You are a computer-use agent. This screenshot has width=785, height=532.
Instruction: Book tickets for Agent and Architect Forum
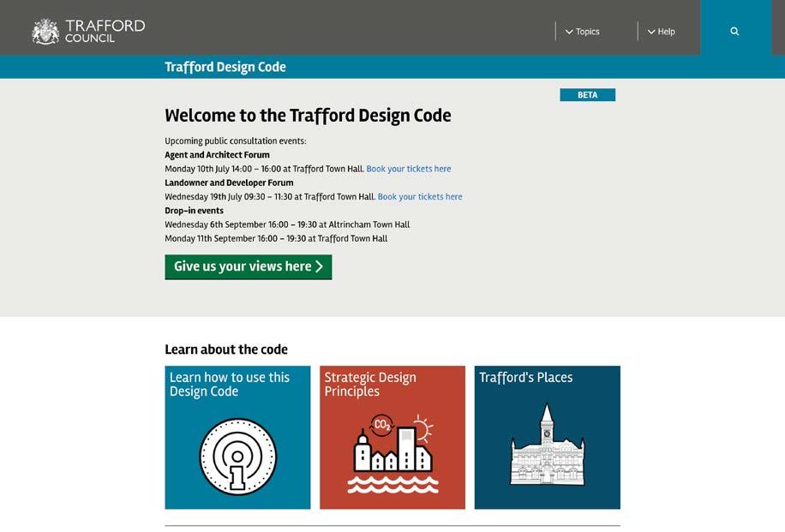click(409, 169)
